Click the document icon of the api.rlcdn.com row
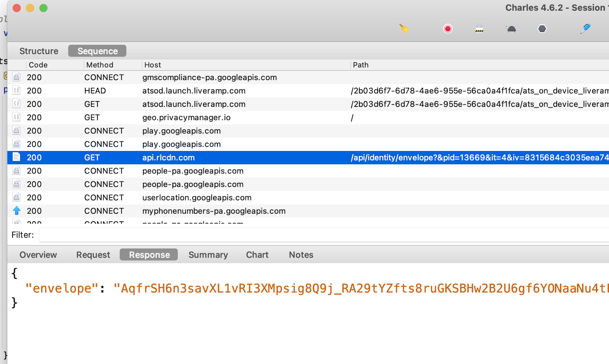The height and width of the screenshot is (364, 609). tap(16, 157)
